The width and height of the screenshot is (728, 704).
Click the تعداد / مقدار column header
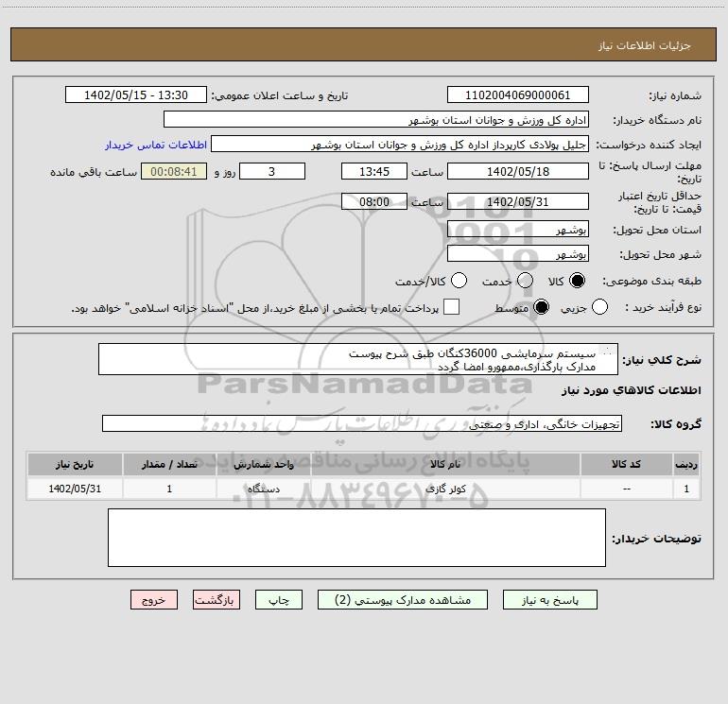coord(169,464)
